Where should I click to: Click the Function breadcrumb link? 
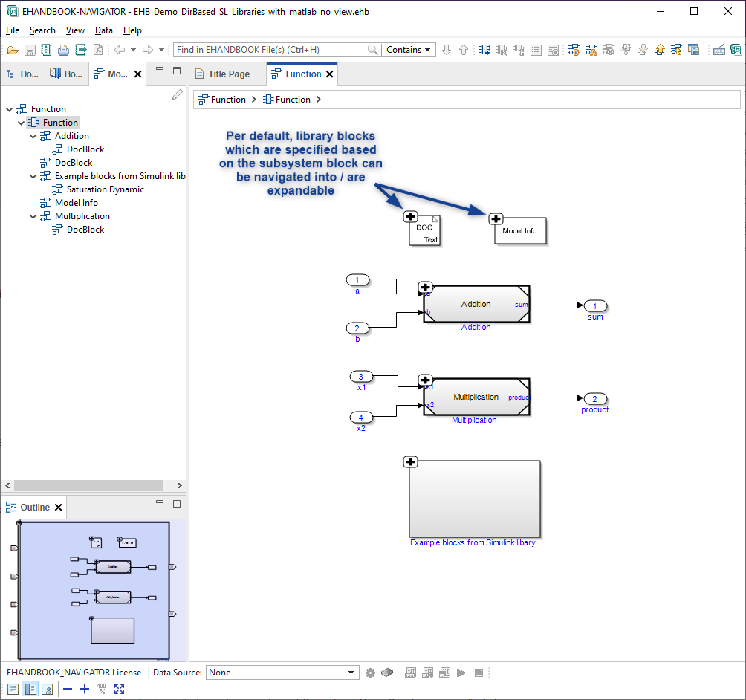coord(230,99)
